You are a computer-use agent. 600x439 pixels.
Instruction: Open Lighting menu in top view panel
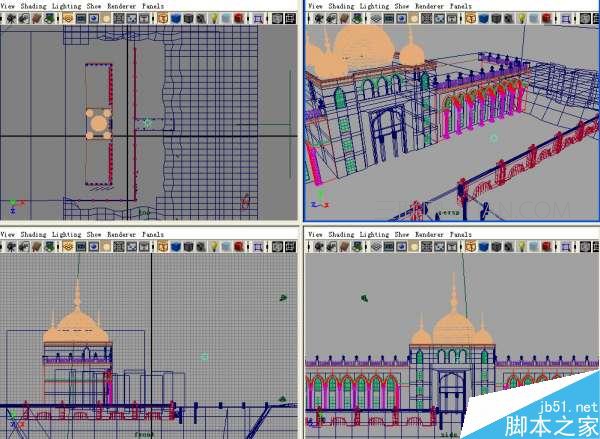click(67, 6)
